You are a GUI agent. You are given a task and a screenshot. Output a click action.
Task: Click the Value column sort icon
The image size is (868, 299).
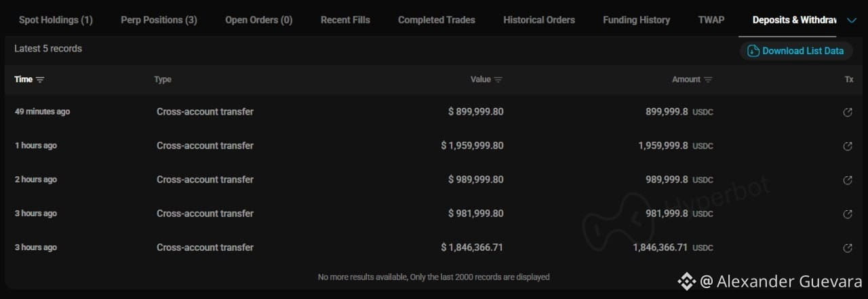click(x=498, y=80)
